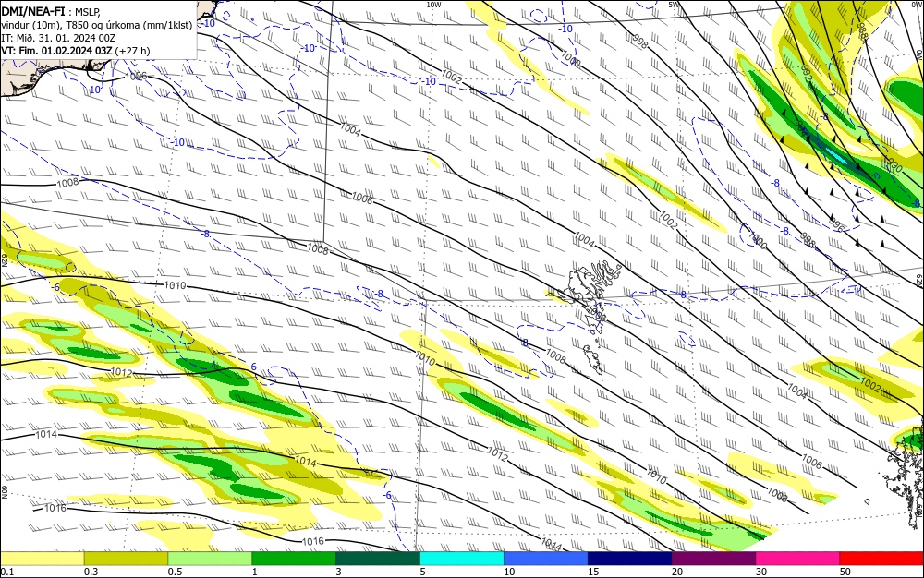Click legend value '30'
924x578 pixels.
tap(761, 572)
